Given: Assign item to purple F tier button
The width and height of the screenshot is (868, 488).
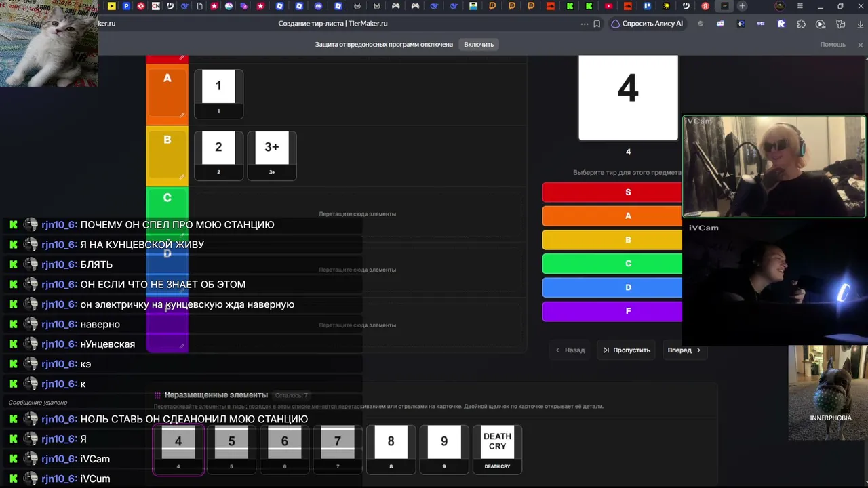Looking at the screenshot, I should pyautogui.click(x=612, y=311).
